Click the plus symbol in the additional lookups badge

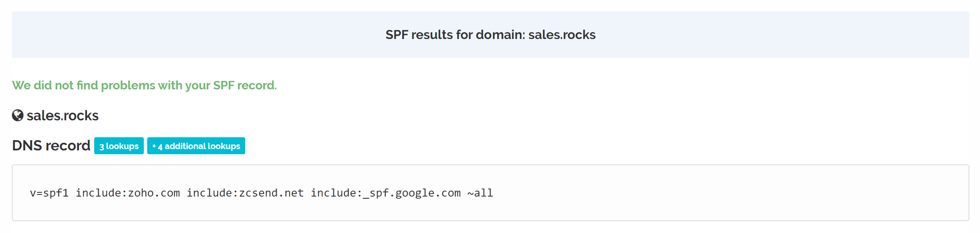click(x=154, y=146)
